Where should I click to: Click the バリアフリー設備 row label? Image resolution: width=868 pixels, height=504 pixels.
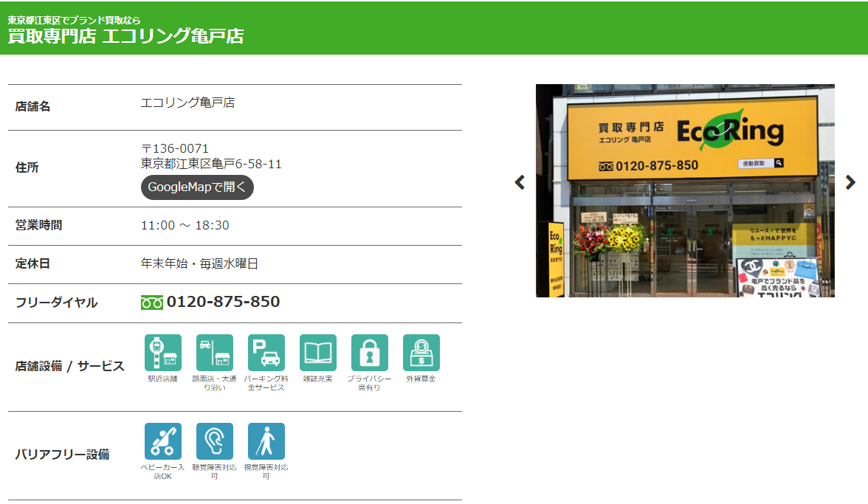click(x=63, y=455)
